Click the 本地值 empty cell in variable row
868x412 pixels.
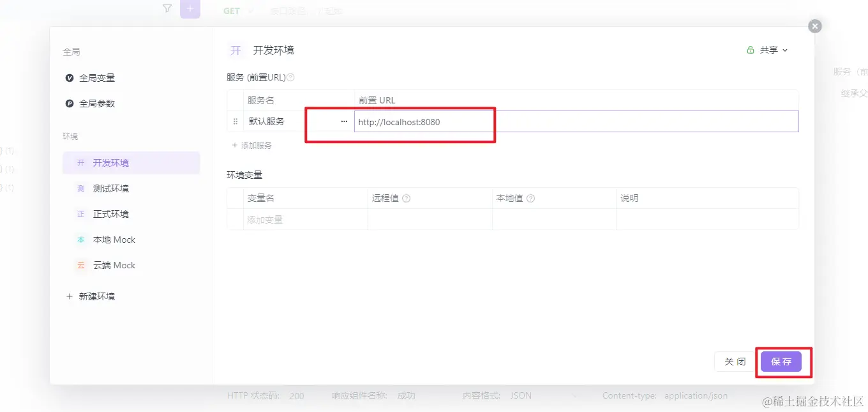554,220
